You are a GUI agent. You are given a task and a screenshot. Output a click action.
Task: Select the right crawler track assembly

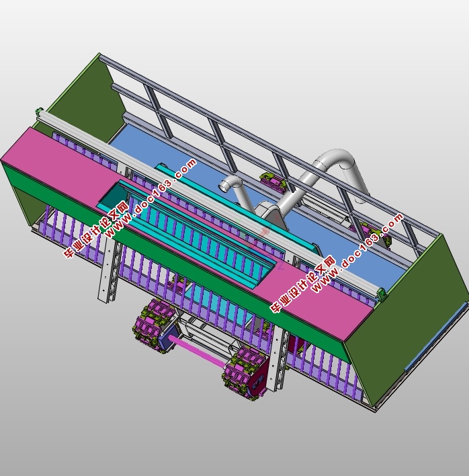pyautogui.click(x=245, y=374)
